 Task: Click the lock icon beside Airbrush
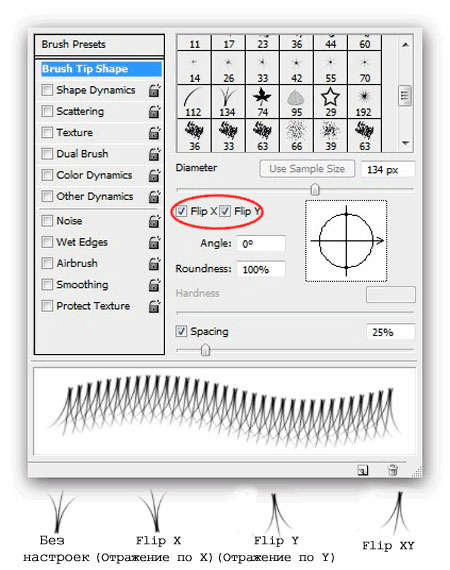coord(154,264)
